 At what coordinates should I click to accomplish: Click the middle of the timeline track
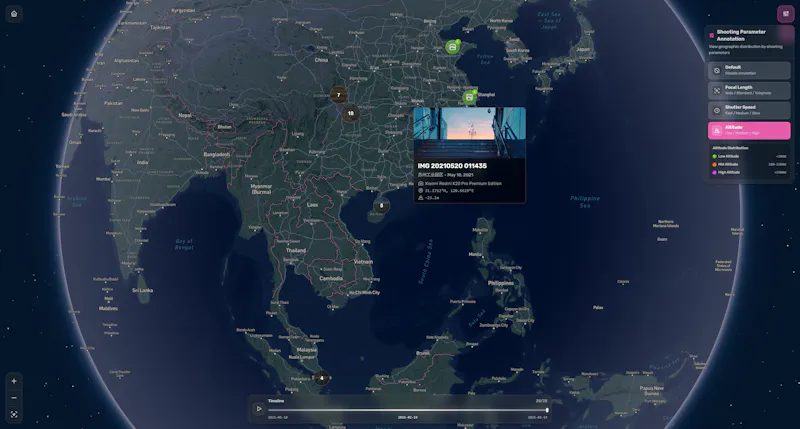coord(408,410)
